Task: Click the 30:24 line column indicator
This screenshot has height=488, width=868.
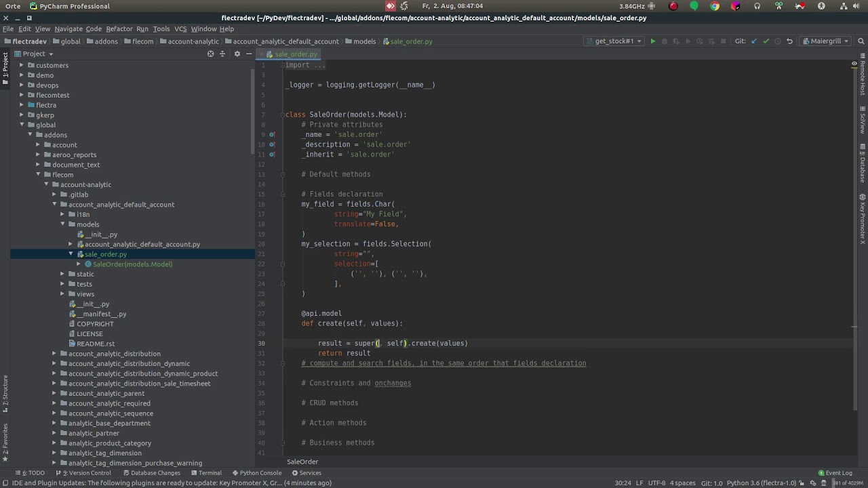Action: [623, 483]
